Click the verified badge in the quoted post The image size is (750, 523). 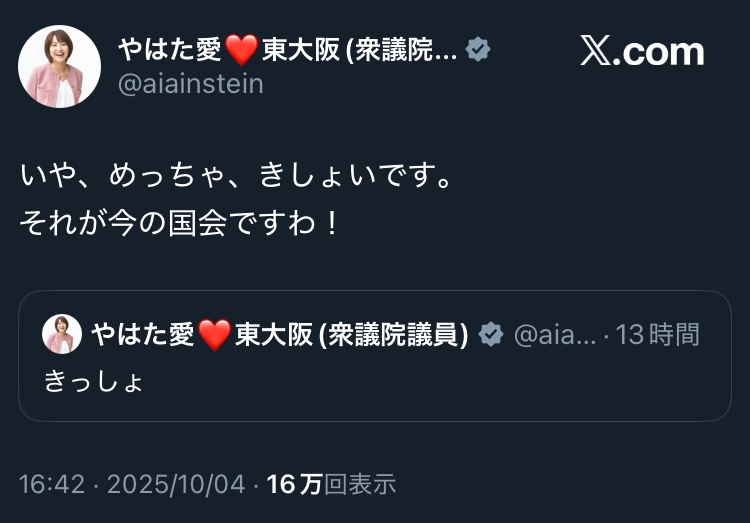pos(491,335)
